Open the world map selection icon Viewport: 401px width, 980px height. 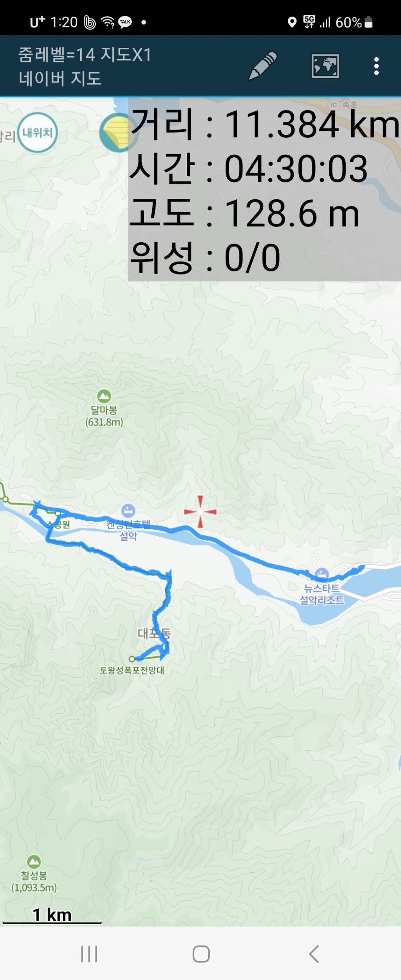(325, 66)
